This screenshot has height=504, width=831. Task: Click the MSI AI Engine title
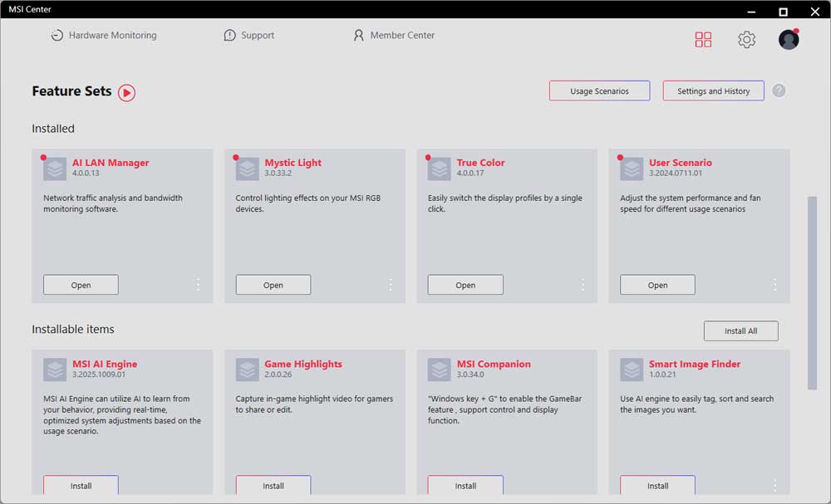click(x=105, y=364)
